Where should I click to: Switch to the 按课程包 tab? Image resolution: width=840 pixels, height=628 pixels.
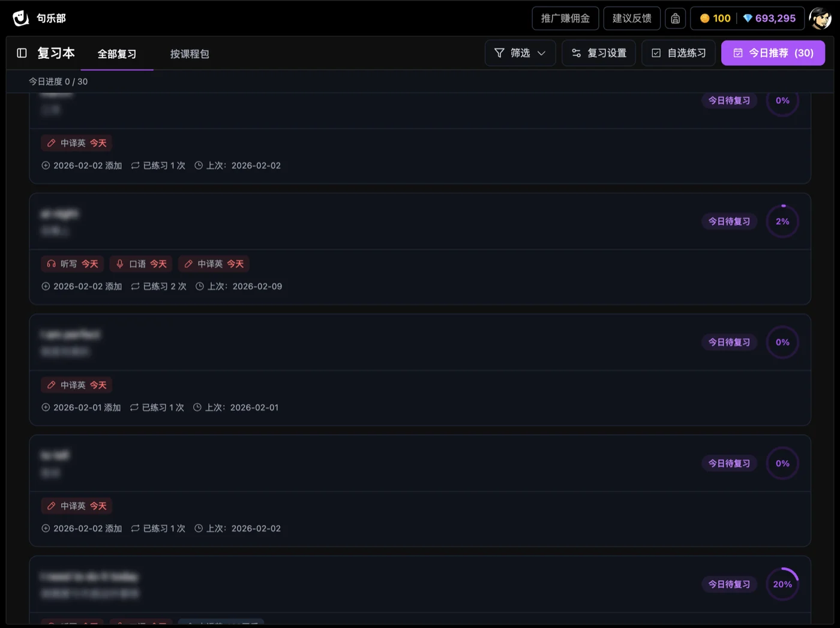coord(190,54)
